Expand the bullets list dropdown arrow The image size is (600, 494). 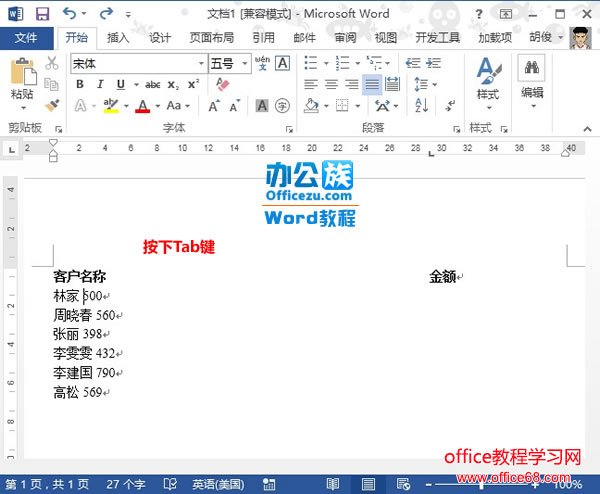[326, 63]
